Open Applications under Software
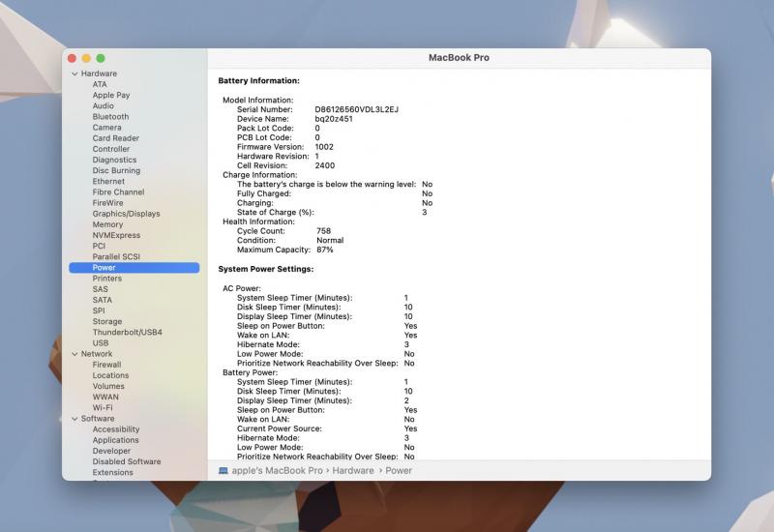This screenshot has height=532, width=774. 115,440
